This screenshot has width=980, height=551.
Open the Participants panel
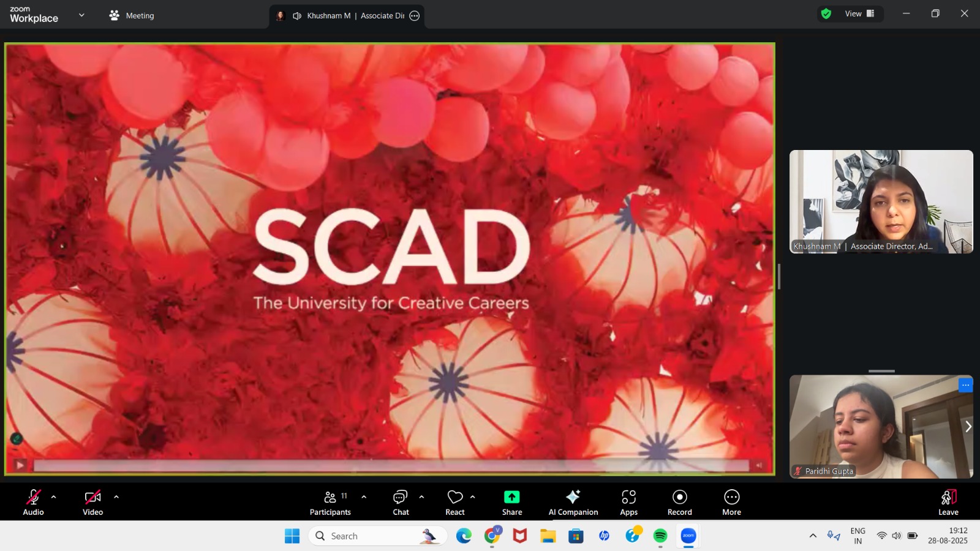point(330,502)
